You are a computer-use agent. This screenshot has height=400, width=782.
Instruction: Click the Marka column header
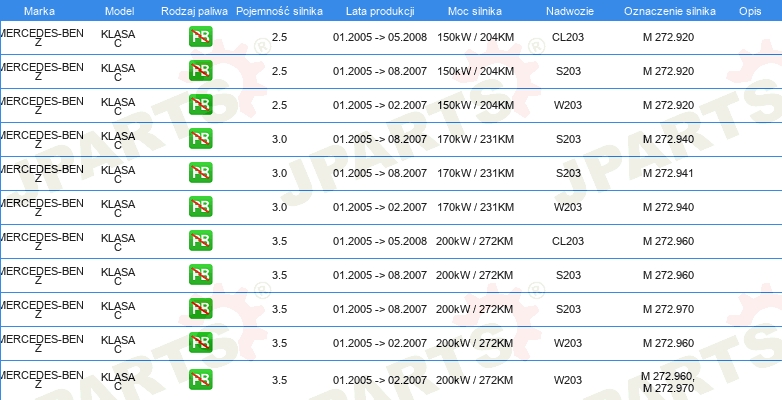[x=39, y=11]
